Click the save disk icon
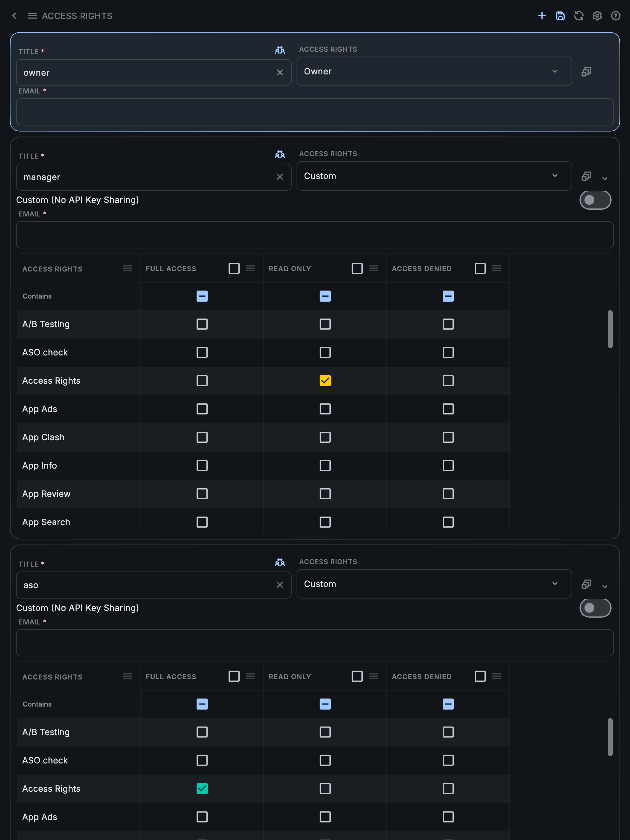Screen dimensions: 630x840 560,16
